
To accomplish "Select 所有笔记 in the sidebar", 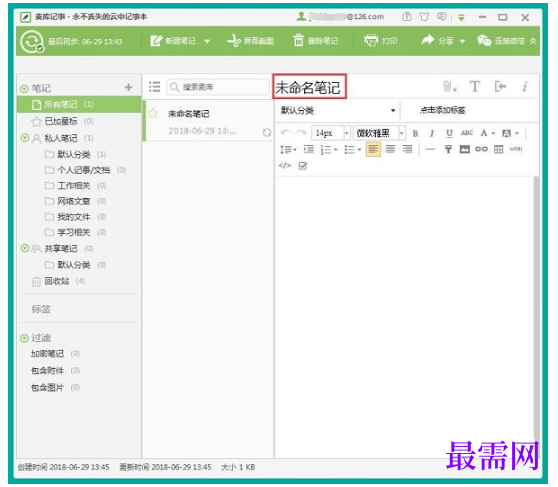I will (79, 104).
